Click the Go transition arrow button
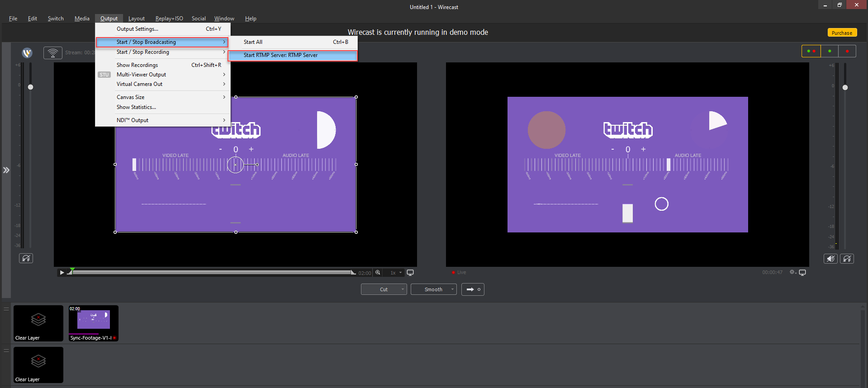 (x=473, y=289)
